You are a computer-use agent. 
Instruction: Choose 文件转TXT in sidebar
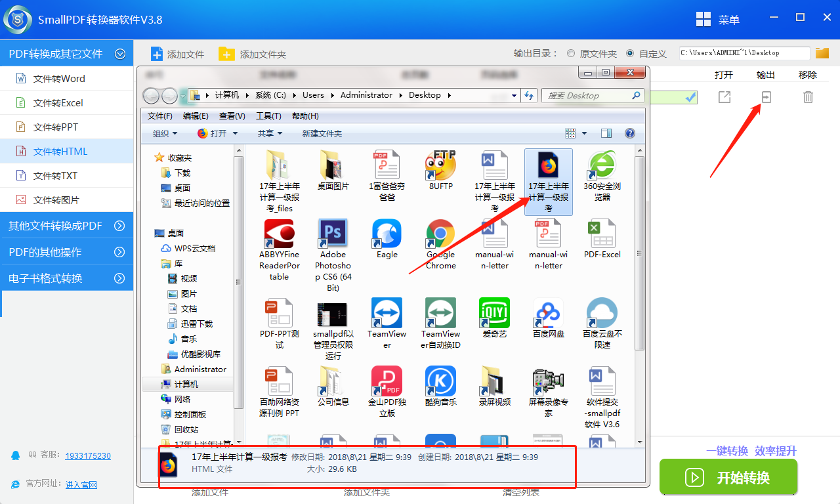67,176
